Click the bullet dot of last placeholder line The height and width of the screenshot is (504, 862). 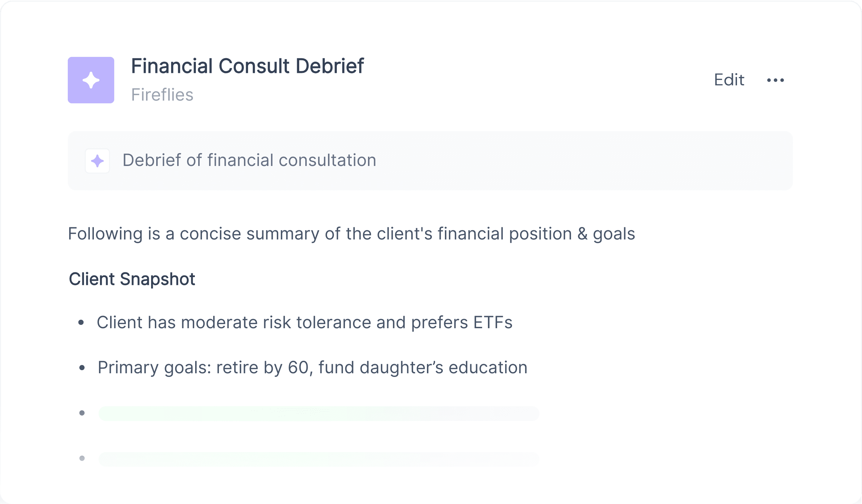[82, 458]
